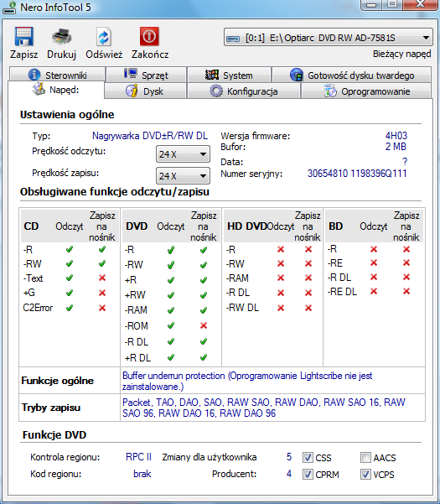Select the Napęd tab

coord(56,90)
